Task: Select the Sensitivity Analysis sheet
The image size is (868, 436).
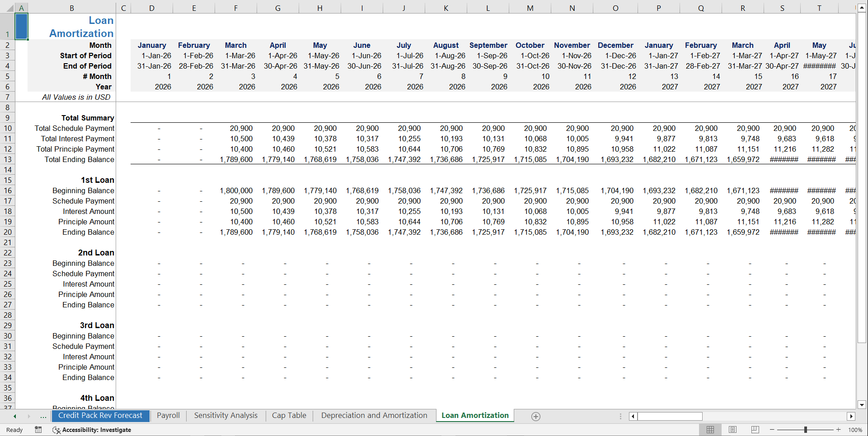Action: pos(225,415)
